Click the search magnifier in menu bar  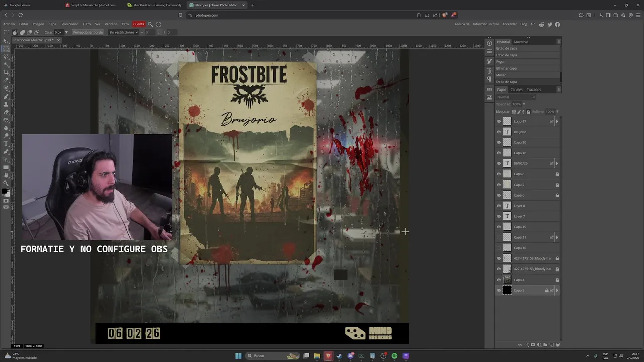pos(150,24)
